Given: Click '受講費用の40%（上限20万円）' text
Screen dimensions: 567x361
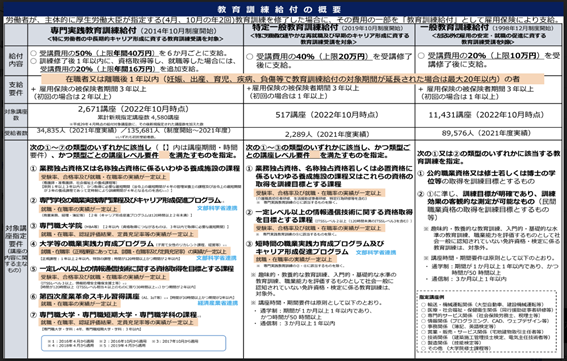Looking at the screenshot, I should coord(314,57).
